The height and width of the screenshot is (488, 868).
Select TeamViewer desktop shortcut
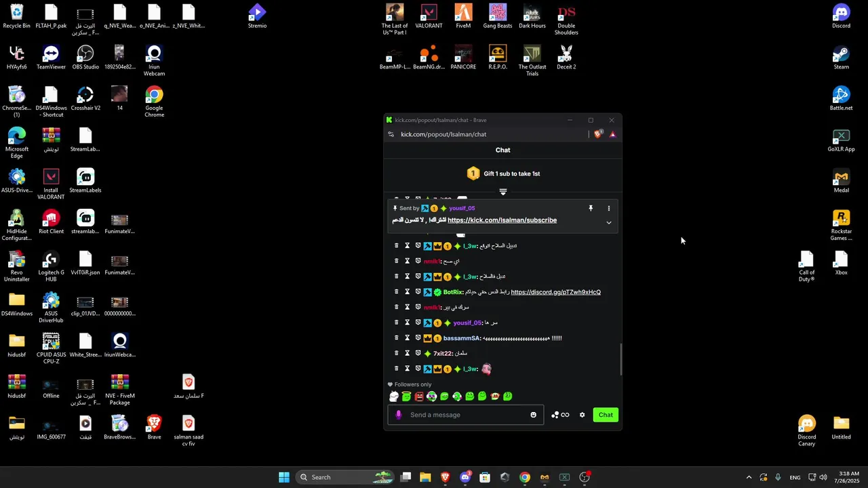[51, 58]
